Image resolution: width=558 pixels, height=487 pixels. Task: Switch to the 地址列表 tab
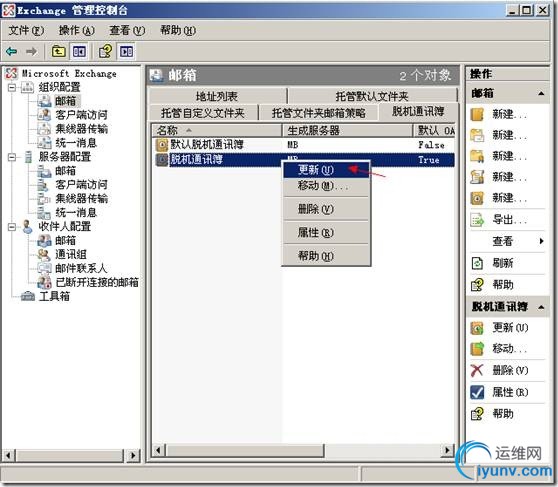(x=217, y=96)
